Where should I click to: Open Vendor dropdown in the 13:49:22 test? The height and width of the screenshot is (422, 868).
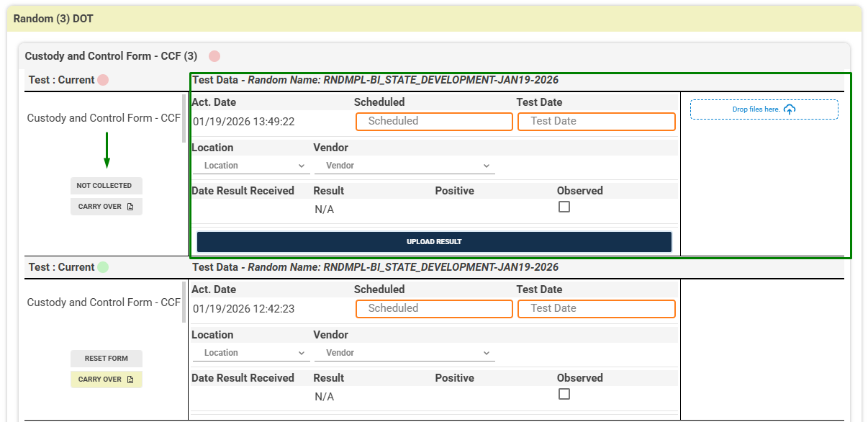(x=404, y=166)
